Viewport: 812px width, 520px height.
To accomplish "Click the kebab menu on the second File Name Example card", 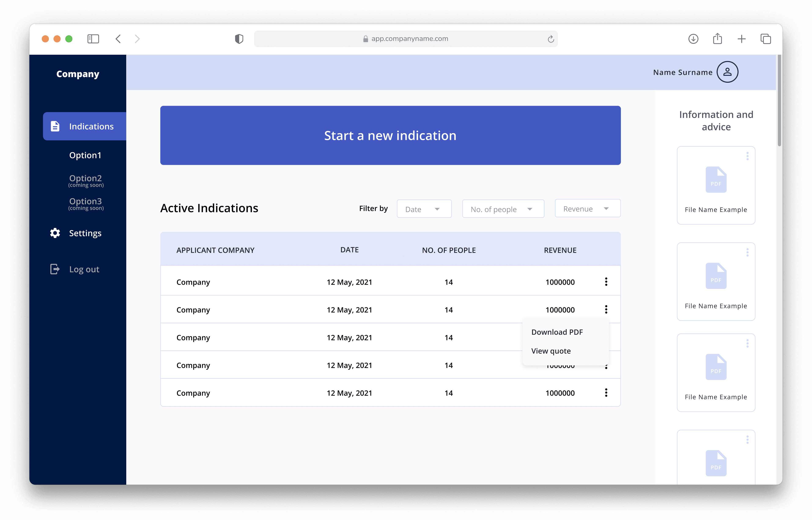I will tap(748, 252).
